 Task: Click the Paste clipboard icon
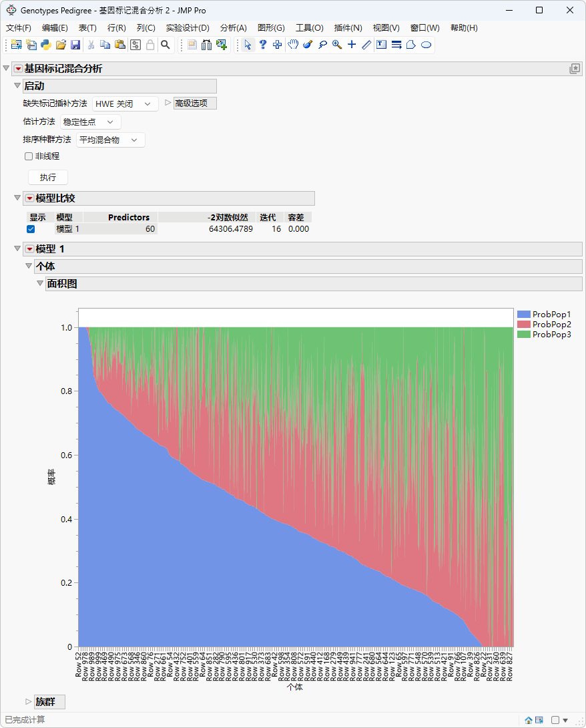tap(120, 45)
